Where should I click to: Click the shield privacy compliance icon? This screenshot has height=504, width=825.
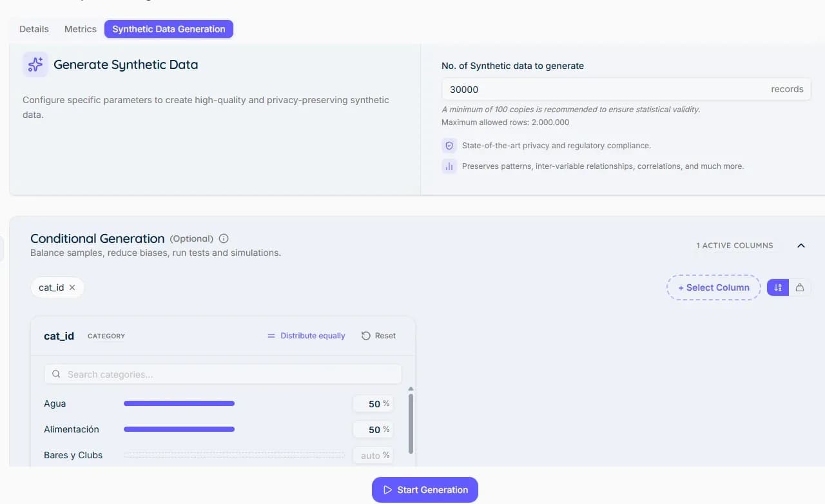point(449,146)
